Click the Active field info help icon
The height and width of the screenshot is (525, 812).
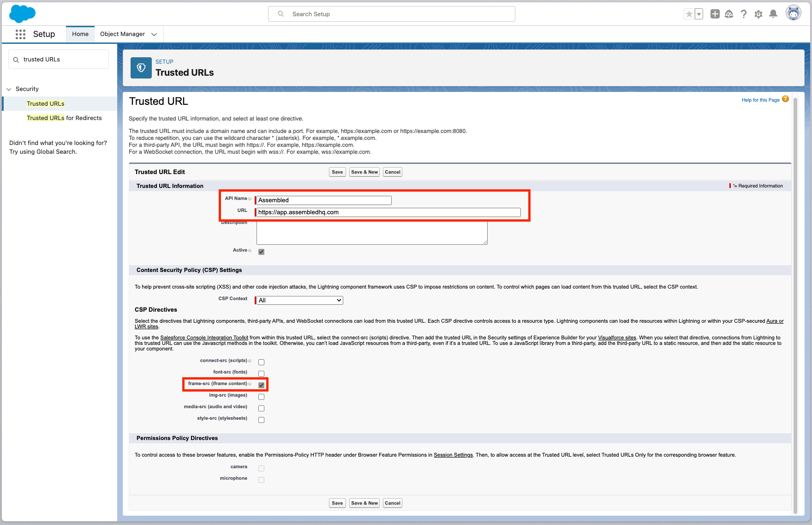pos(250,250)
